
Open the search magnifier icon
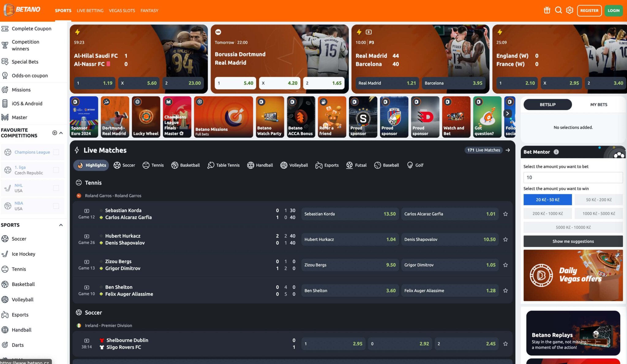pos(558,10)
